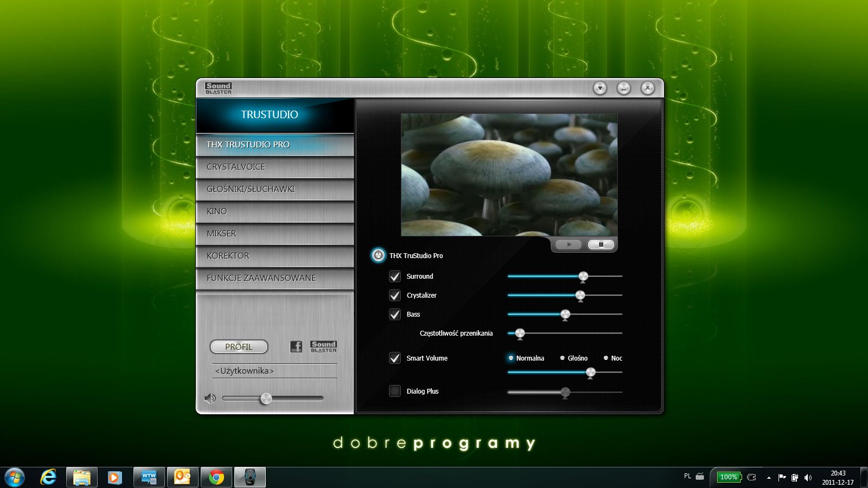Launch Internet Explorer from the taskbar
This screenshot has height=488, width=868.
(x=48, y=477)
